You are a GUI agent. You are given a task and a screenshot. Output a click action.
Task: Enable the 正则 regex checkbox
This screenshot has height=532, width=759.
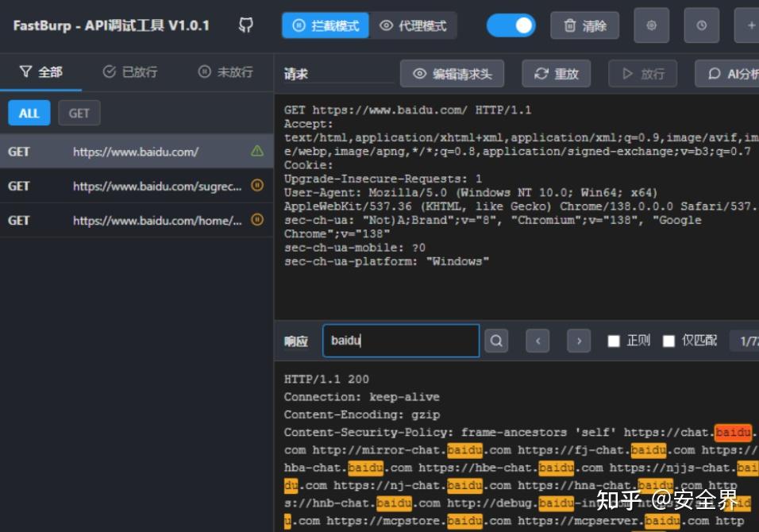[x=614, y=341]
